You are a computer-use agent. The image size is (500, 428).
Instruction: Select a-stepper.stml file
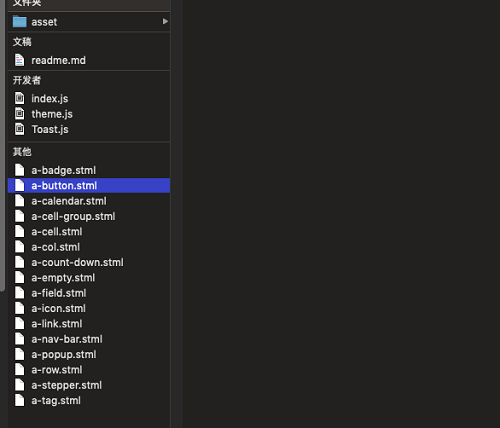[x=89, y=385]
